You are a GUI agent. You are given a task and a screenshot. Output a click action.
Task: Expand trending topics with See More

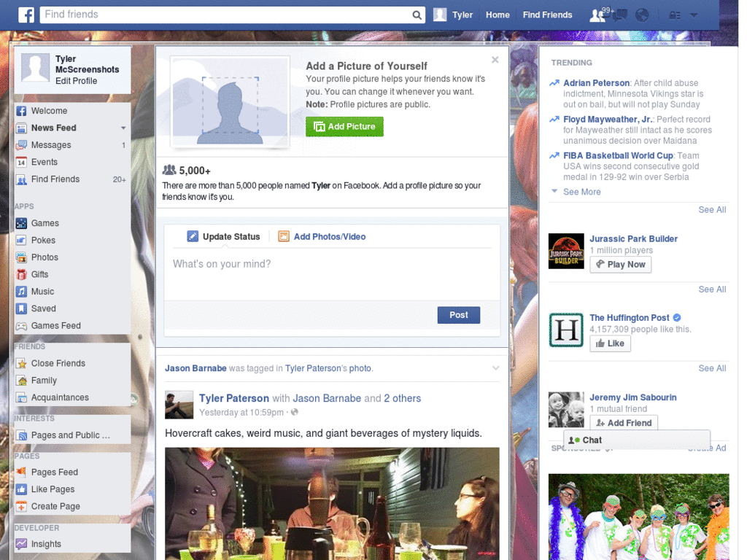point(581,192)
